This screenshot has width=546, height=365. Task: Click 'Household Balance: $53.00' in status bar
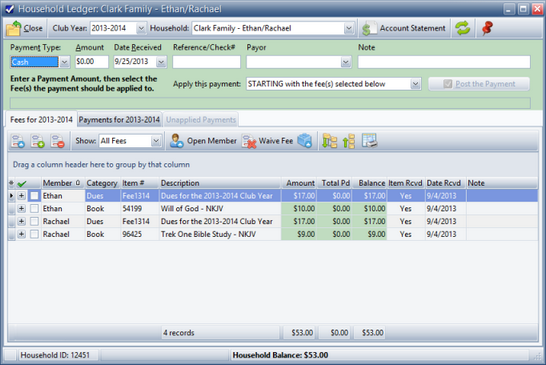[280, 355]
